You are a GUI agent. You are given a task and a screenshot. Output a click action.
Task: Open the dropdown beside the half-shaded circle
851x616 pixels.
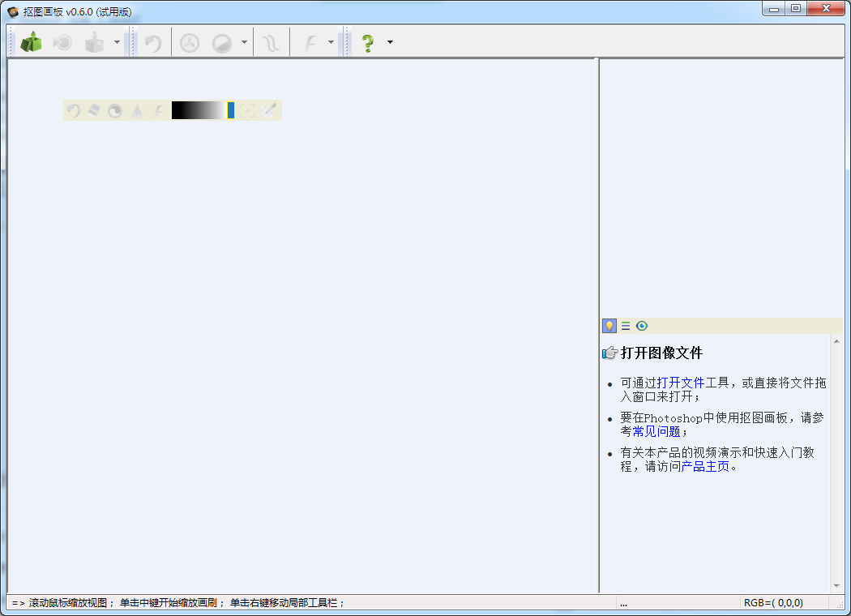point(244,42)
